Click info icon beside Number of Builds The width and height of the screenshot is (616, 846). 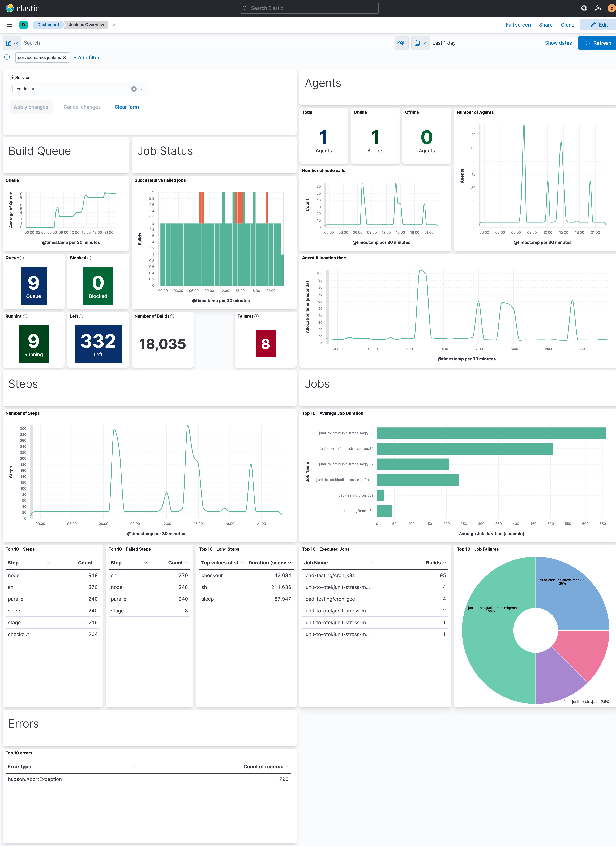pyautogui.click(x=172, y=316)
